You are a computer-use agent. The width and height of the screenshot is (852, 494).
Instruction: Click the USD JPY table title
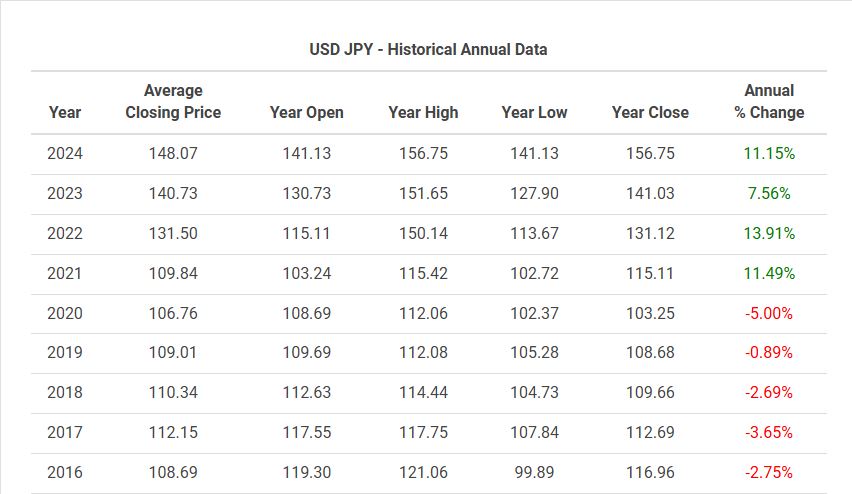point(428,49)
